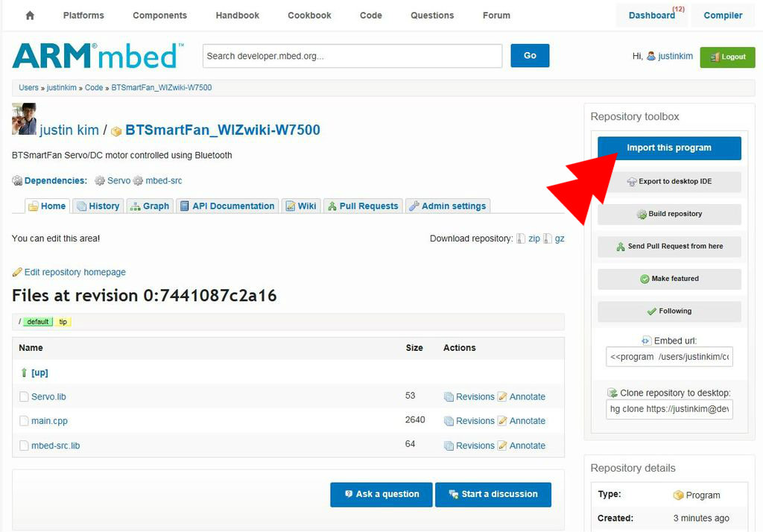Click the pencil icon for editing homepage
The image size is (763, 532).
[17, 272]
